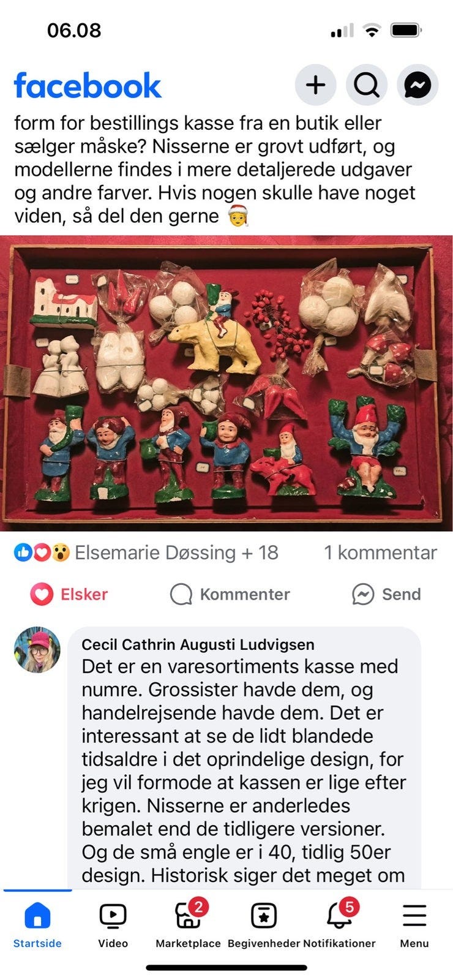Open the hamburger Menu tab
This screenshot has height=980, width=453.
[x=414, y=925]
